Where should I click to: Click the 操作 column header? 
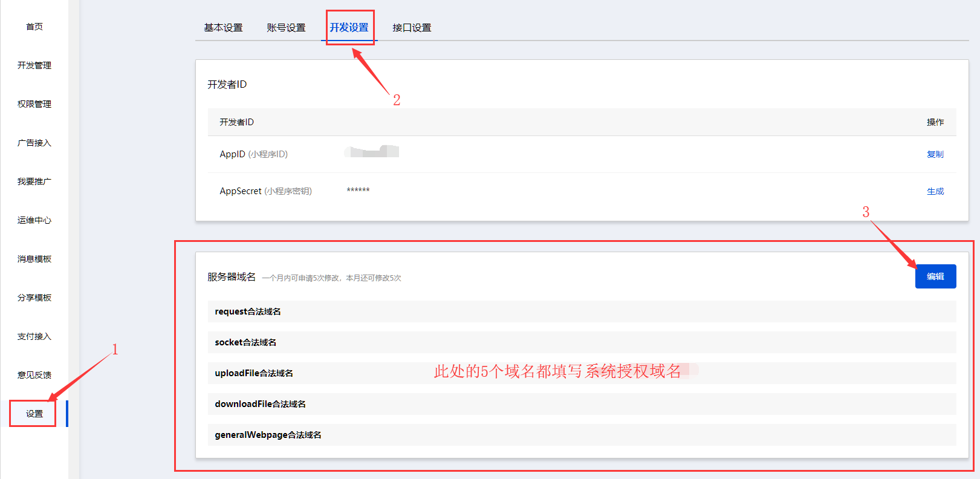(935, 122)
